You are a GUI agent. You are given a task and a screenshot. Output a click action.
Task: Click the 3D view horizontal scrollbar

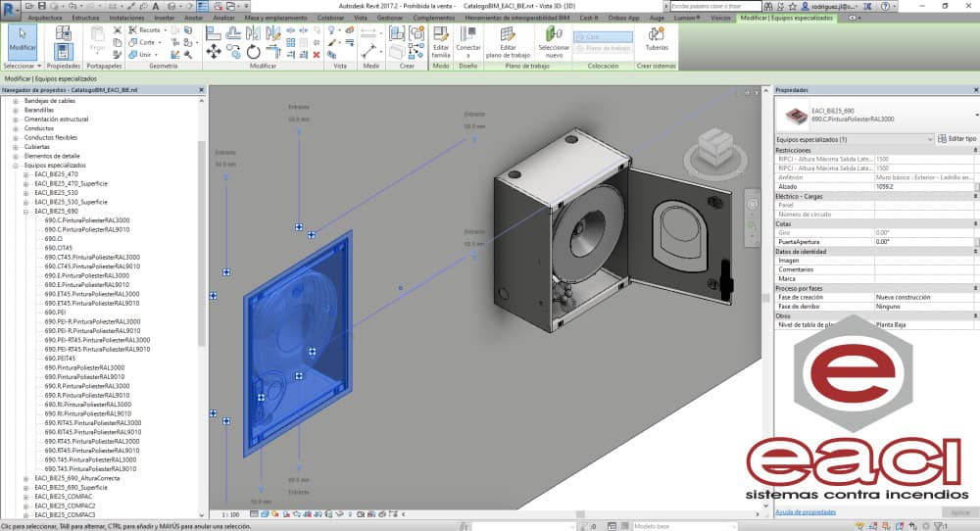[580, 514]
